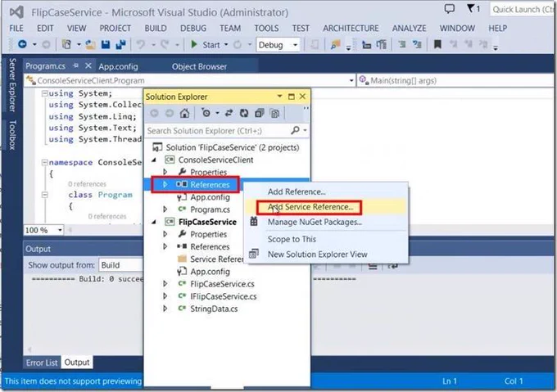Image resolution: width=557 pixels, height=392 pixels.
Task: Select Solution 'FlipCaseService' root node
Action: tap(233, 147)
